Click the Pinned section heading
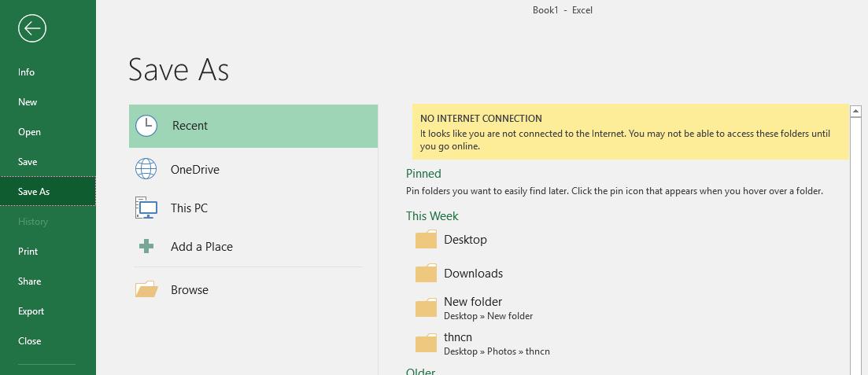The image size is (868, 375). click(423, 174)
